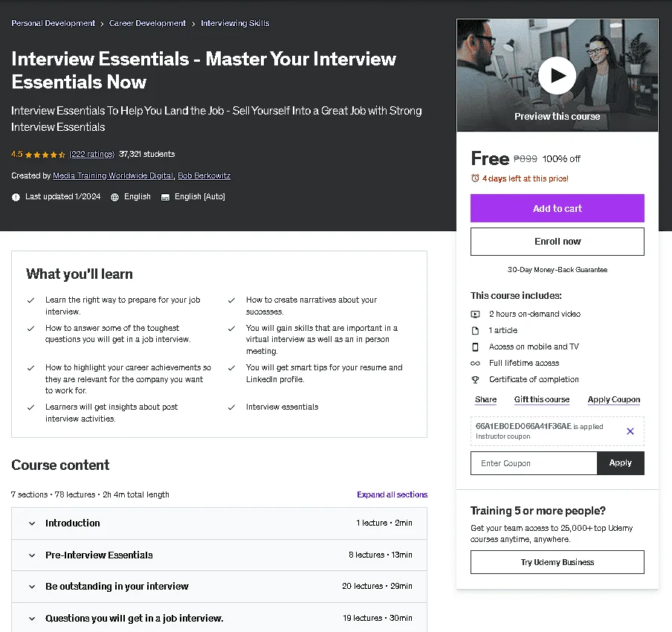Click the mobile access icon
Screen dimensions: 672x632
click(x=475, y=347)
